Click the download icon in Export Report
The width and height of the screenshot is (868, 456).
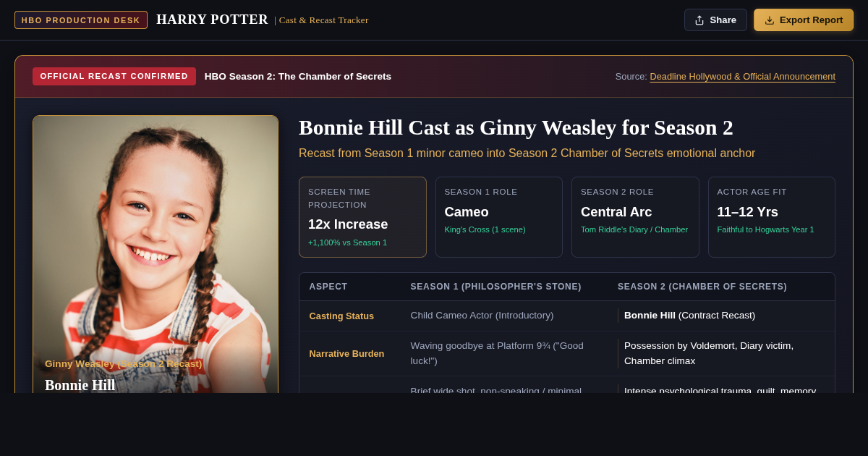(770, 20)
